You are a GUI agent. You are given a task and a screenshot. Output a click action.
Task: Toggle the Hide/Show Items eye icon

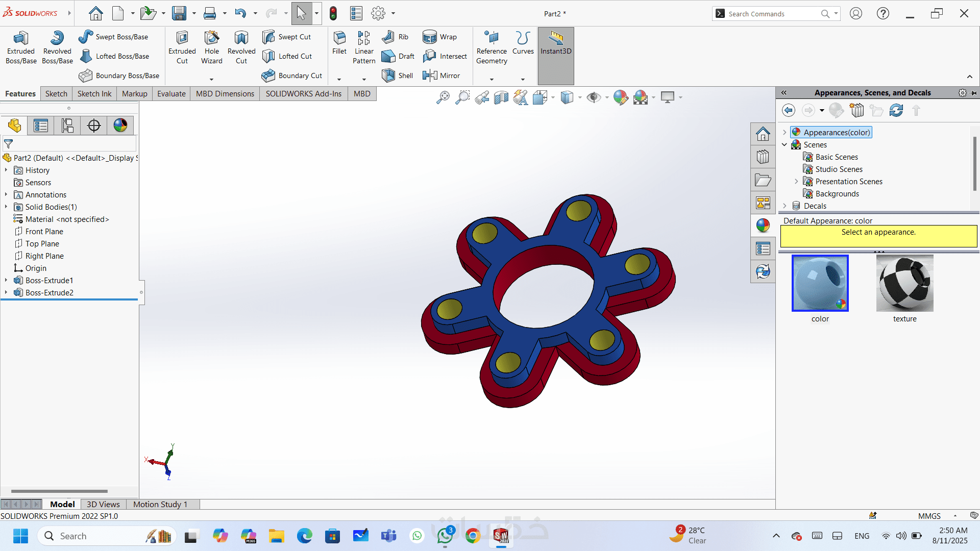(593, 97)
